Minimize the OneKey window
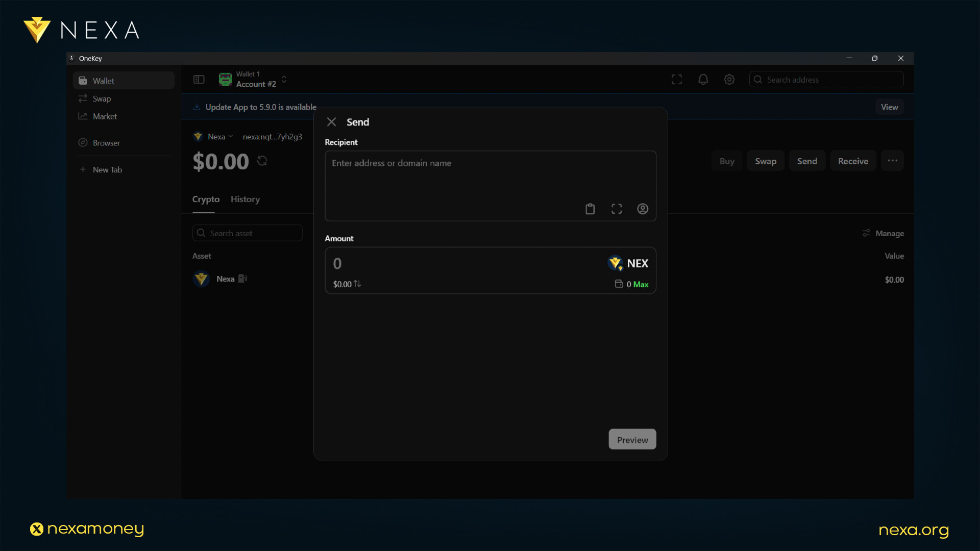 tap(849, 58)
